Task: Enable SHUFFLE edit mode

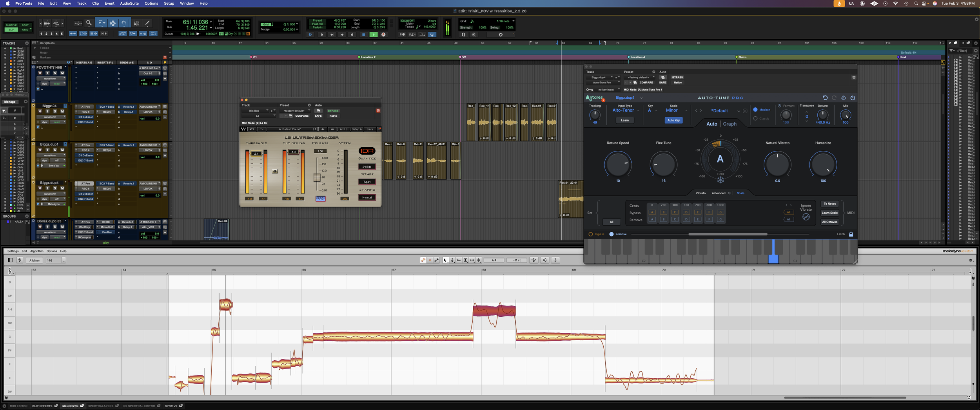Action: point(11,25)
